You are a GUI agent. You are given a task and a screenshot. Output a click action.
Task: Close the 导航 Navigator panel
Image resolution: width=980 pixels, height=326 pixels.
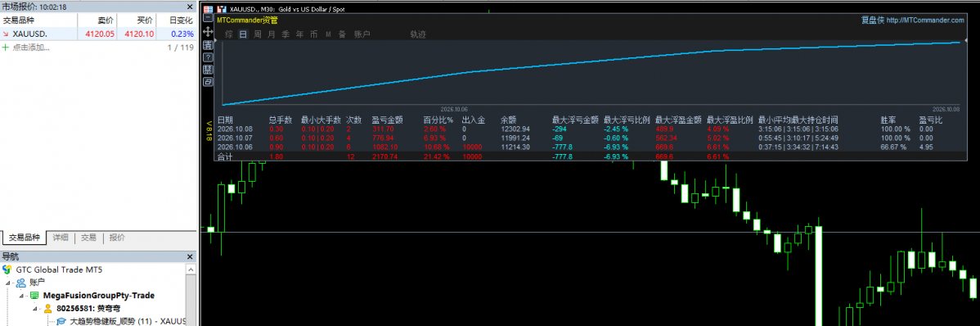(190, 256)
